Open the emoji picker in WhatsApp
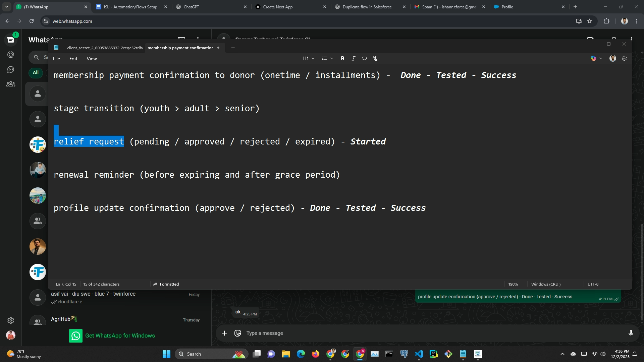This screenshot has height=362, width=644. click(238, 333)
